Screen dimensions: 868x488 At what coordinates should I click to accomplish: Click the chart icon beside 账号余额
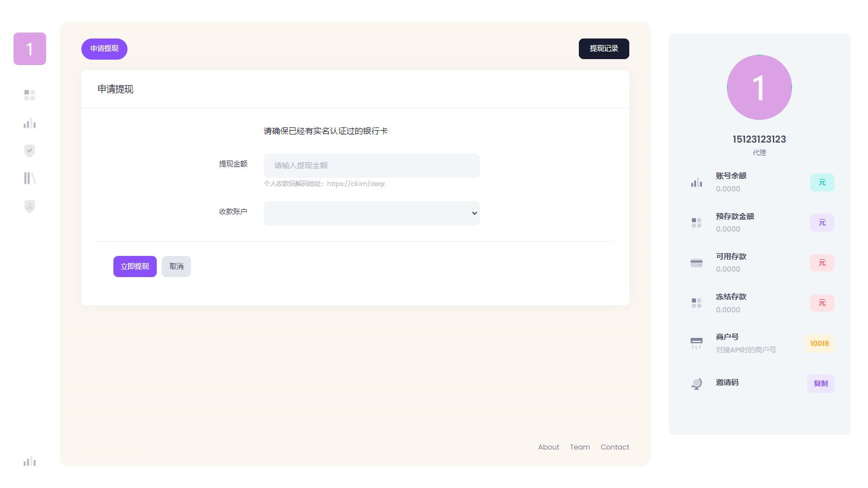(x=697, y=183)
